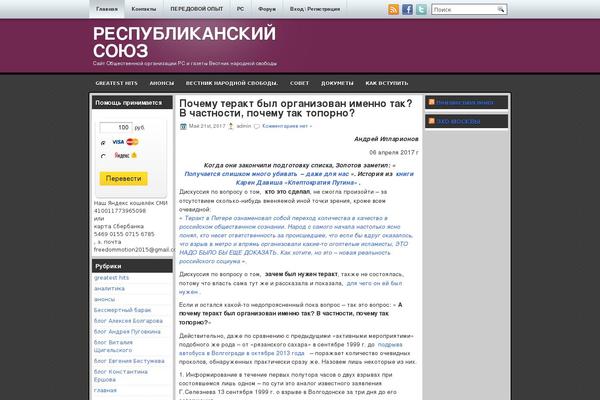Open the РС menu item
Viewport: 600px width, 400px height.
point(240,9)
